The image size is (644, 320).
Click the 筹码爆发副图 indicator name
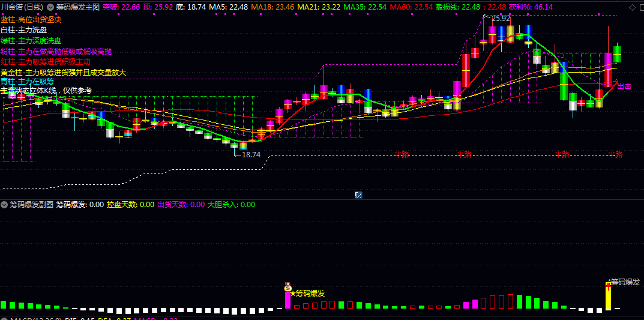tap(32, 205)
